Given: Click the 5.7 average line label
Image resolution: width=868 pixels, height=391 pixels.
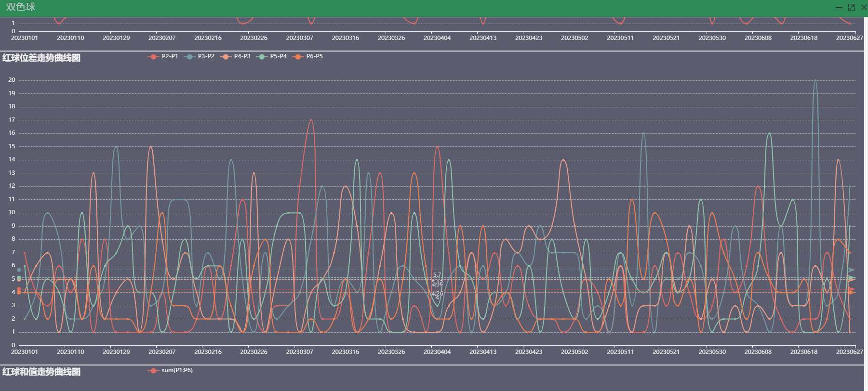Looking at the screenshot, I should pos(437,275).
